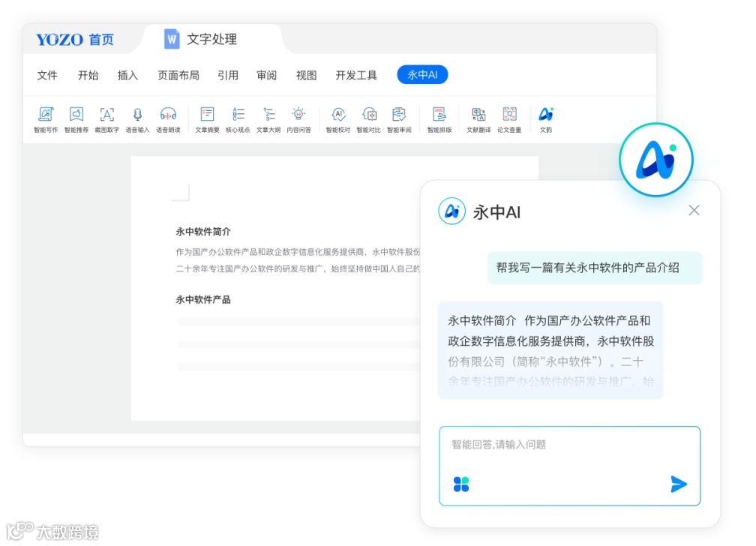Screen dimensions: 756x546
Task: Click the small 永中AI logo in the panel header
Action: click(451, 211)
